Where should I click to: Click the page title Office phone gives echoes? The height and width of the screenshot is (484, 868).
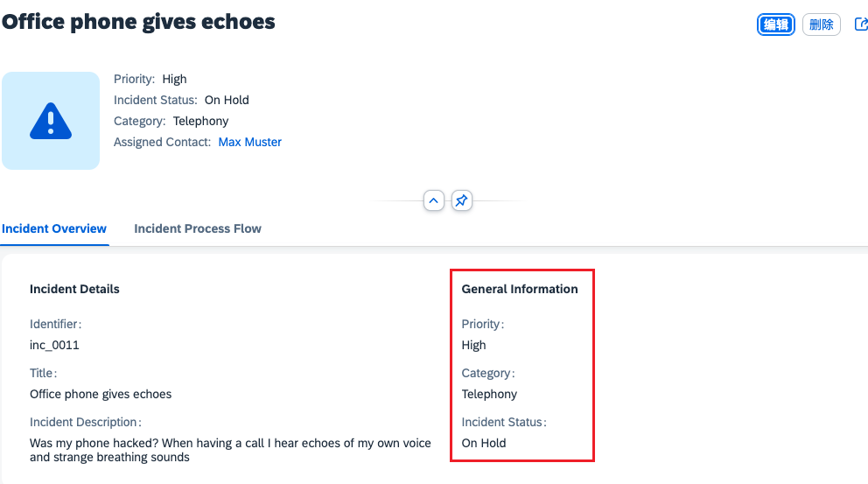(138, 22)
